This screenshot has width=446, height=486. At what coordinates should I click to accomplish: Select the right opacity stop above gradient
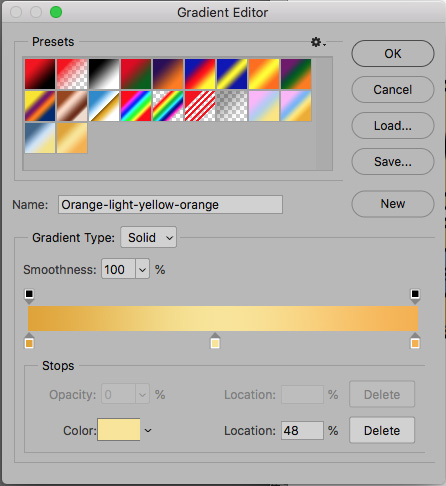pyautogui.click(x=415, y=296)
